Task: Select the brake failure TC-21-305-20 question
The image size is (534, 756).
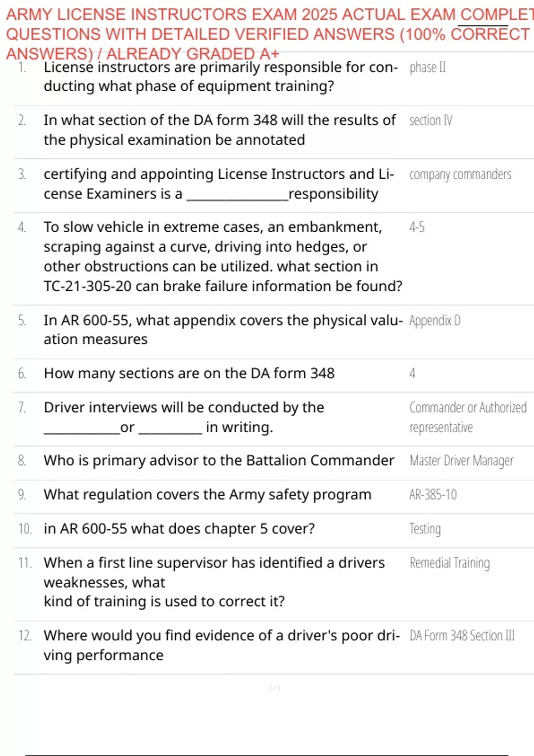Action: [x=222, y=257]
